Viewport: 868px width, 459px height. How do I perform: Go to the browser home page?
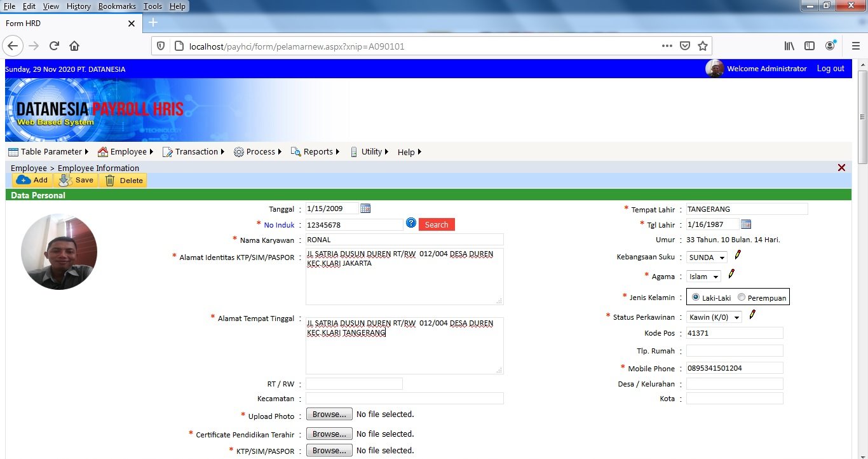tap(74, 46)
